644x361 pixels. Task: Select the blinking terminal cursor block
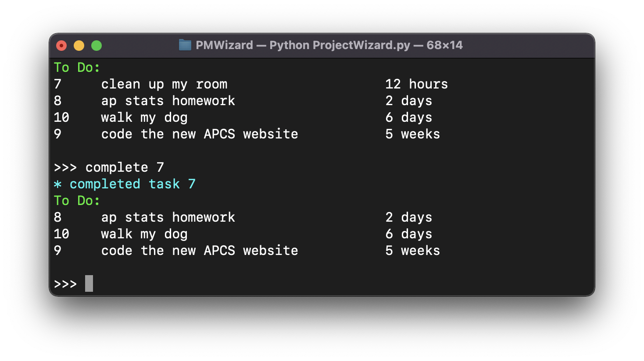89,283
